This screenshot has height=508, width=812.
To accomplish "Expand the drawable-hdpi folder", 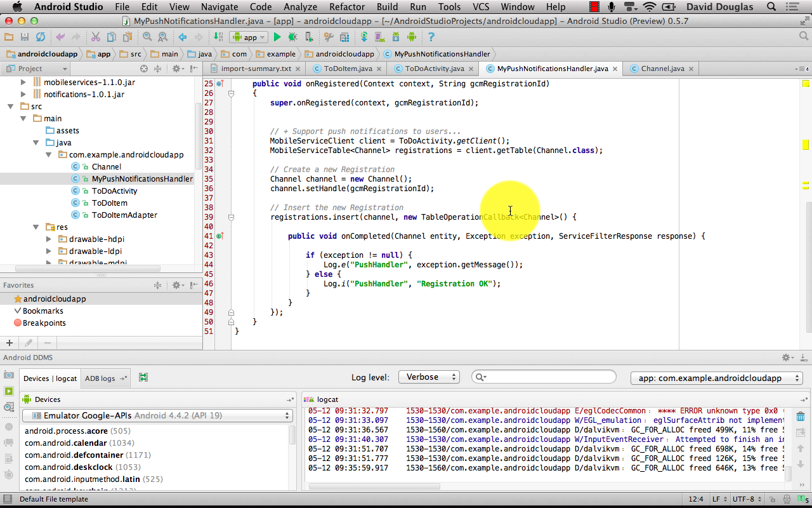I will pyautogui.click(x=49, y=239).
